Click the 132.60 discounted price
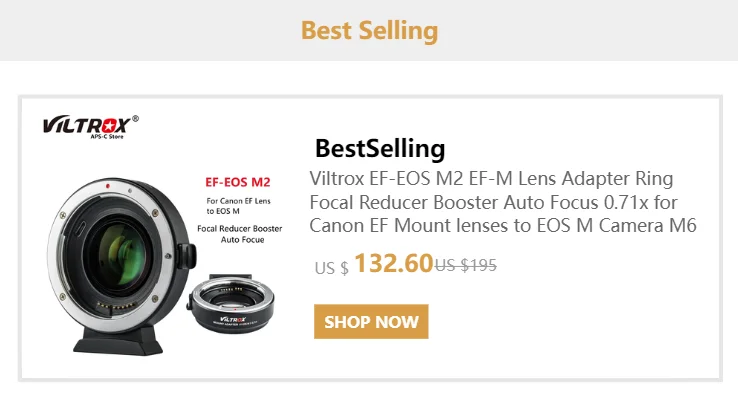The width and height of the screenshot is (738, 418). [x=392, y=265]
